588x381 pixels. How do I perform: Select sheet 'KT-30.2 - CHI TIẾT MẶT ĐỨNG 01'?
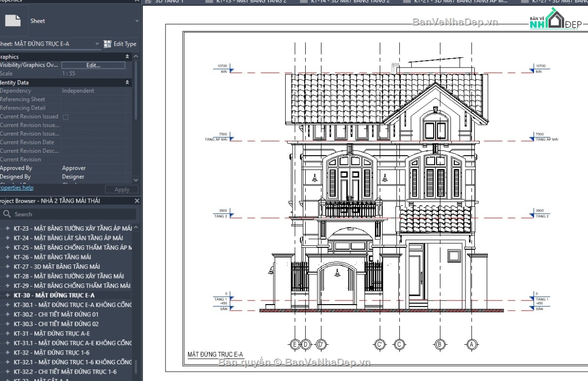click(x=56, y=314)
